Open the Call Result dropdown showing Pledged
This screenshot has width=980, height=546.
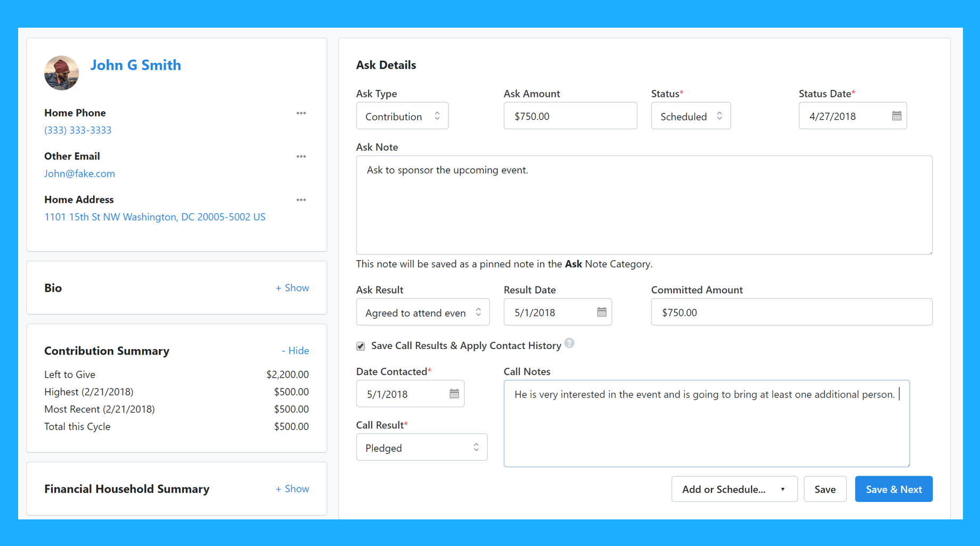tap(421, 448)
